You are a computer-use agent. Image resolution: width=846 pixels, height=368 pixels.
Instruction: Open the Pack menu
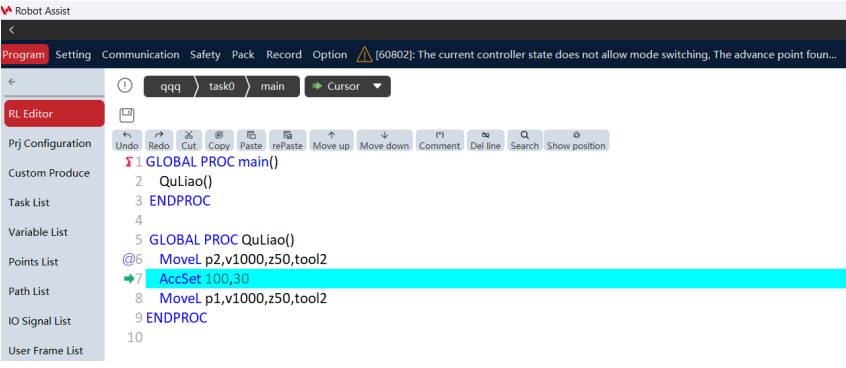click(243, 54)
